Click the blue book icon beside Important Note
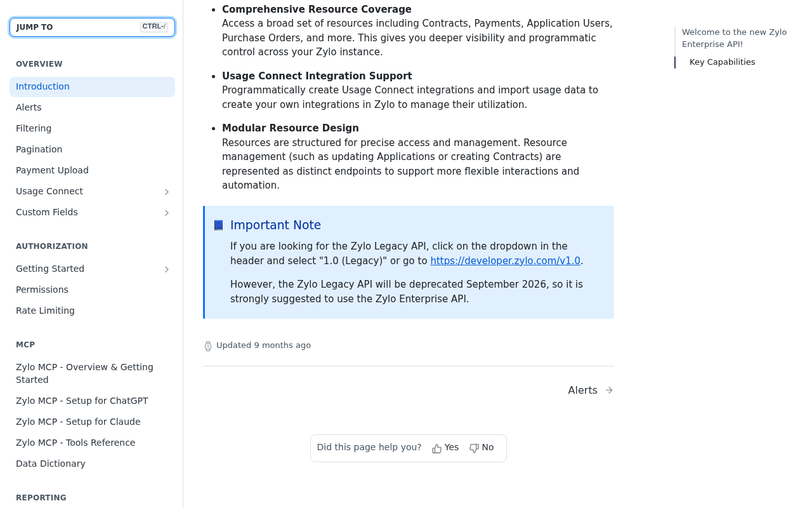 click(219, 225)
